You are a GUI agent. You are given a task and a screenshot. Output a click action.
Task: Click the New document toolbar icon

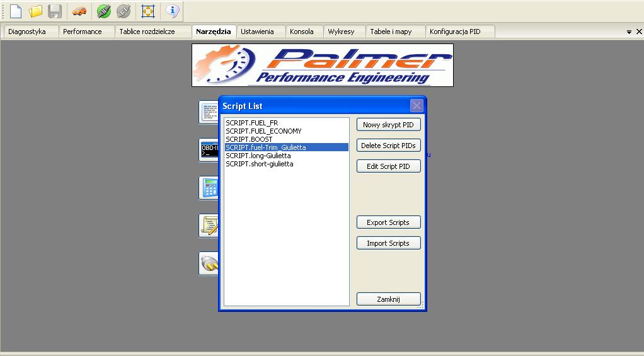pyautogui.click(x=16, y=11)
